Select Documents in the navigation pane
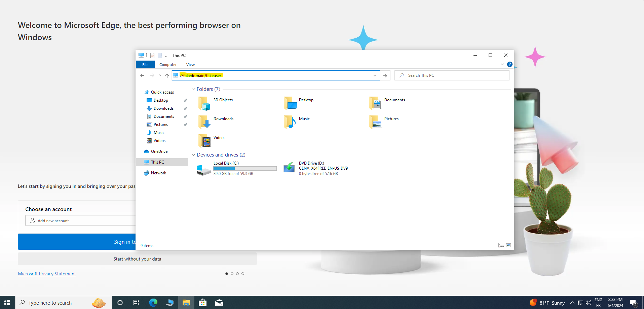The image size is (644, 309). pyautogui.click(x=164, y=116)
